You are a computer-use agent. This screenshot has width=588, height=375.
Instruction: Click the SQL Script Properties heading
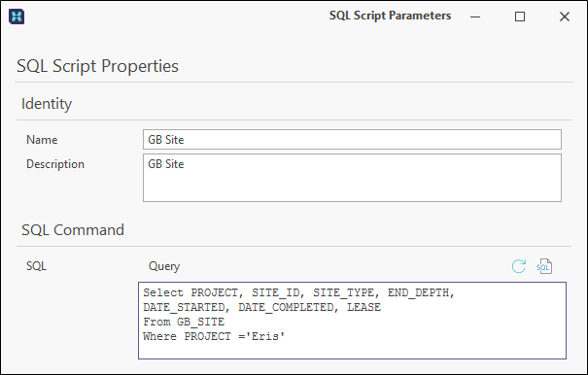pyautogui.click(x=97, y=66)
